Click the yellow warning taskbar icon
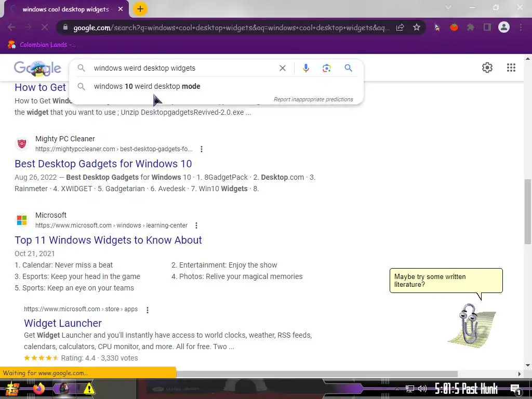This screenshot has height=399, width=532. 89,389
